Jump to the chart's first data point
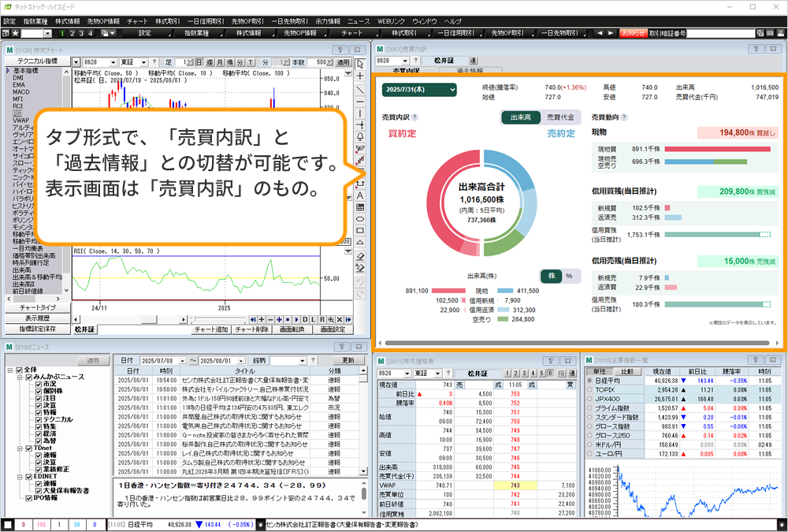Viewport: 788px width, 532px height. [x=253, y=320]
